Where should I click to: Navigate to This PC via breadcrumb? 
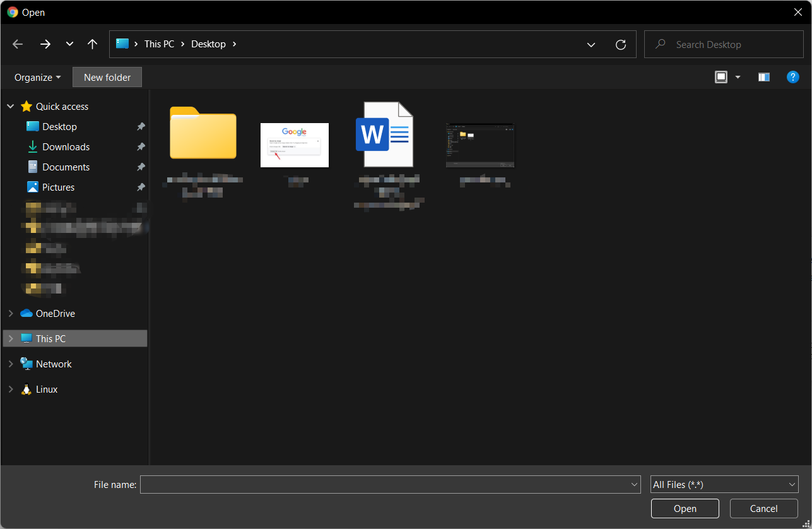[x=160, y=44]
